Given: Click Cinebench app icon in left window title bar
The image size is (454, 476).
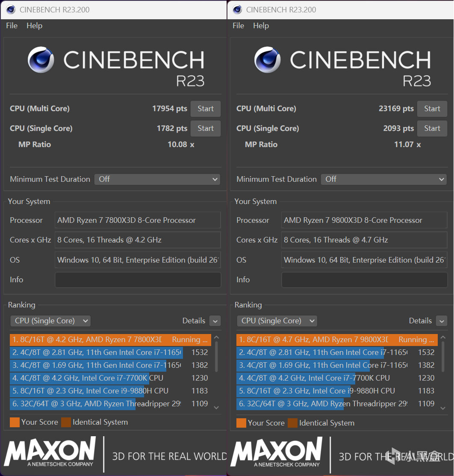Looking at the screenshot, I should [11, 9].
